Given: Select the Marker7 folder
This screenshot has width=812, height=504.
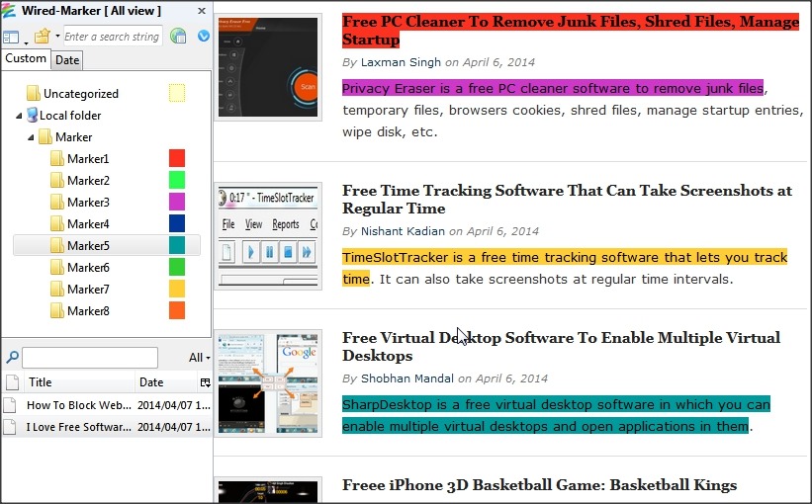Looking at the screenshot, I should [x=88, y=290].
